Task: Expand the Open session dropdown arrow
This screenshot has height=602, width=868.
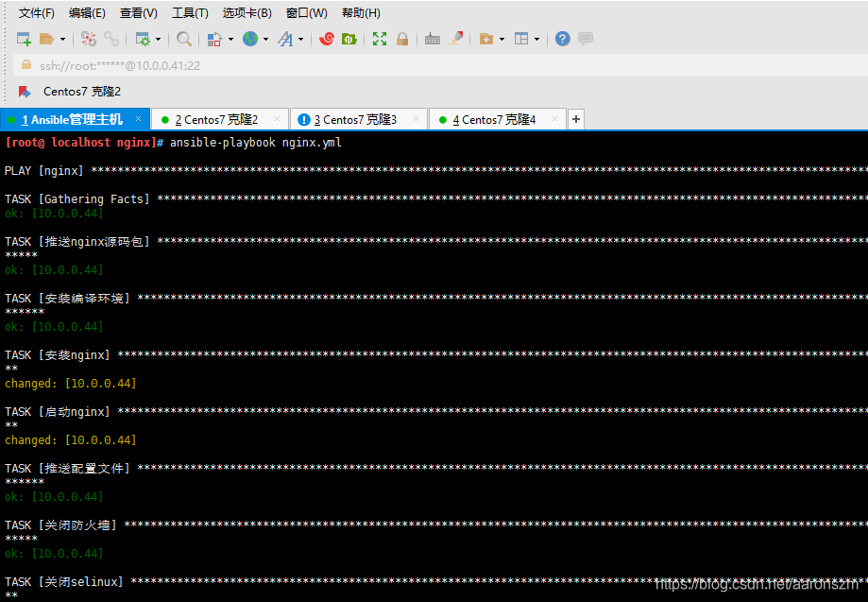Action: coord(62,39)
